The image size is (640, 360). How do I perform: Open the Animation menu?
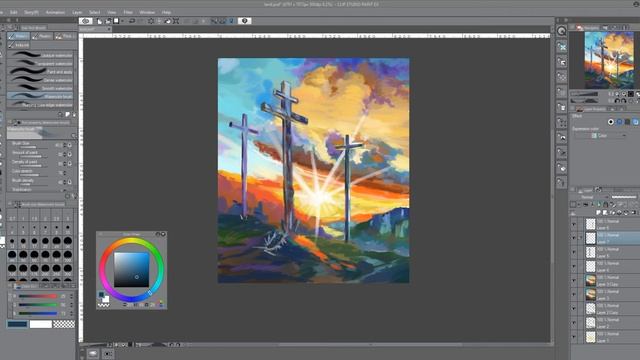pos(55,12)
